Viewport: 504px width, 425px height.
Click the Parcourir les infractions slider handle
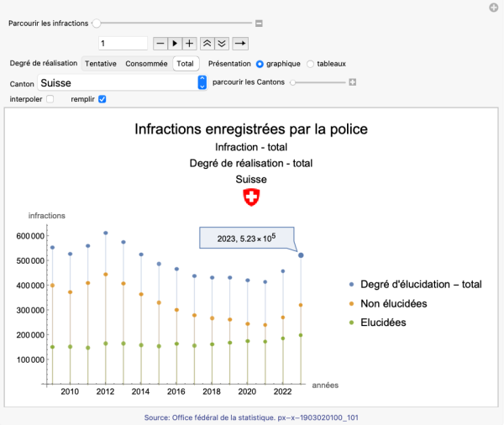97,24
